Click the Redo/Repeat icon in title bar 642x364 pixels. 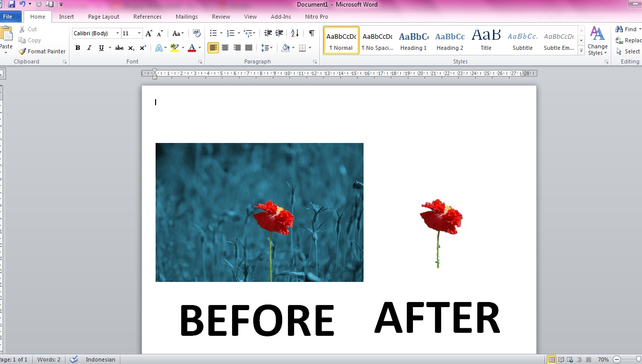[39, 4]
